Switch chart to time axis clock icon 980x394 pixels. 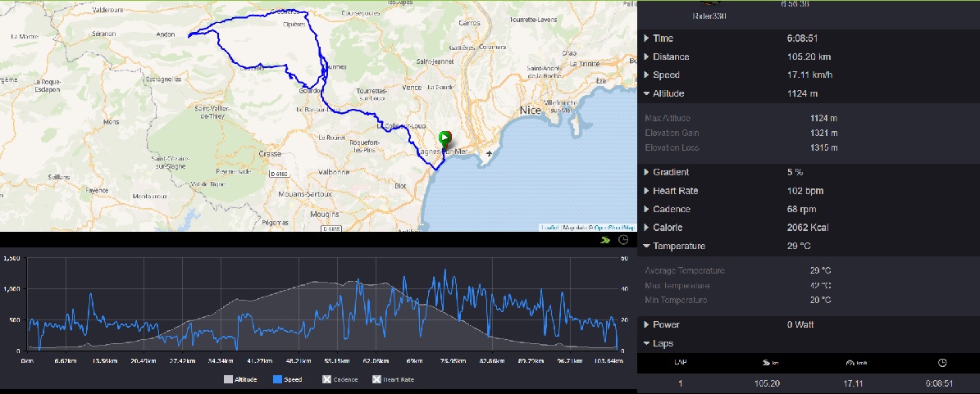click(x=623, y=240)
